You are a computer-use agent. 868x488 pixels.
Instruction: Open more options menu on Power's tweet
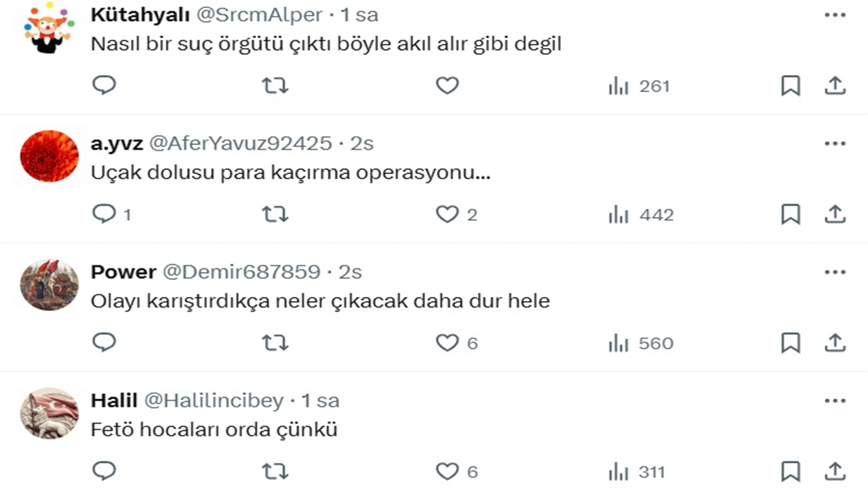tap(835, 272)
